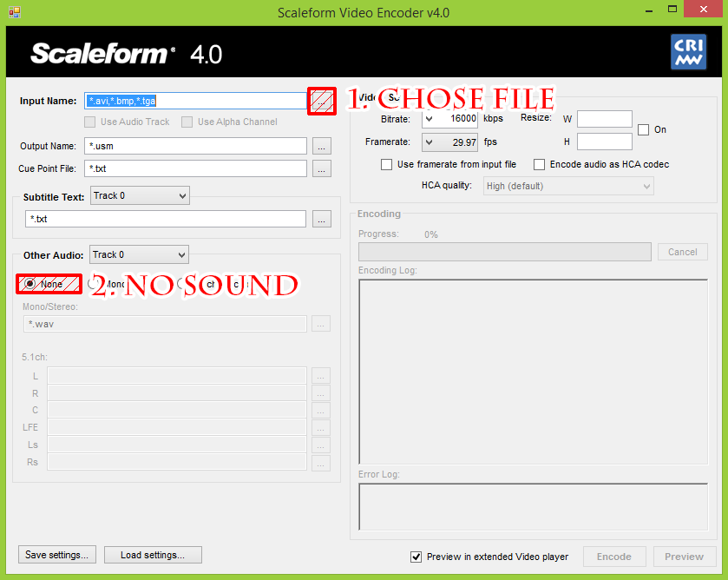Open the Other Audio track dropdown
This screenshot has height=580, width=728.
139,254
